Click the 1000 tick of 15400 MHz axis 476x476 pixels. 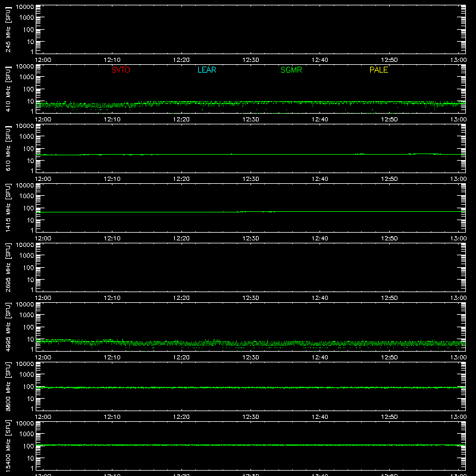click(27, 434)
